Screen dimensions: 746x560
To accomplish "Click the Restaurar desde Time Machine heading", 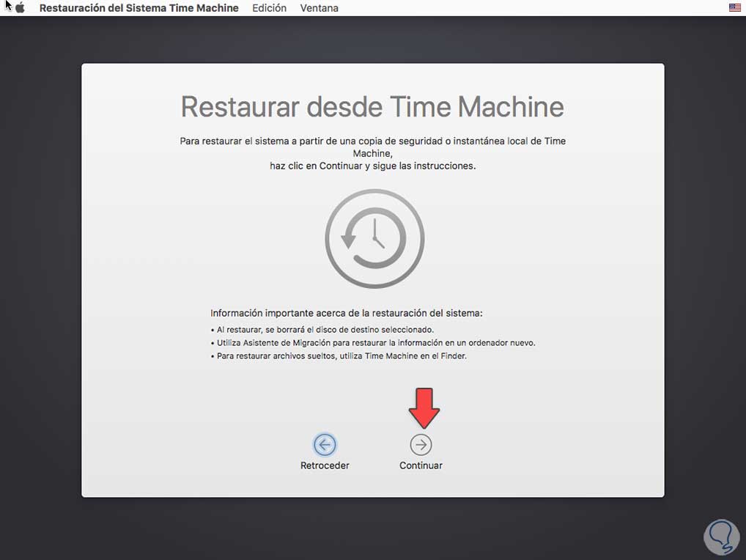I will click(372, 106).
